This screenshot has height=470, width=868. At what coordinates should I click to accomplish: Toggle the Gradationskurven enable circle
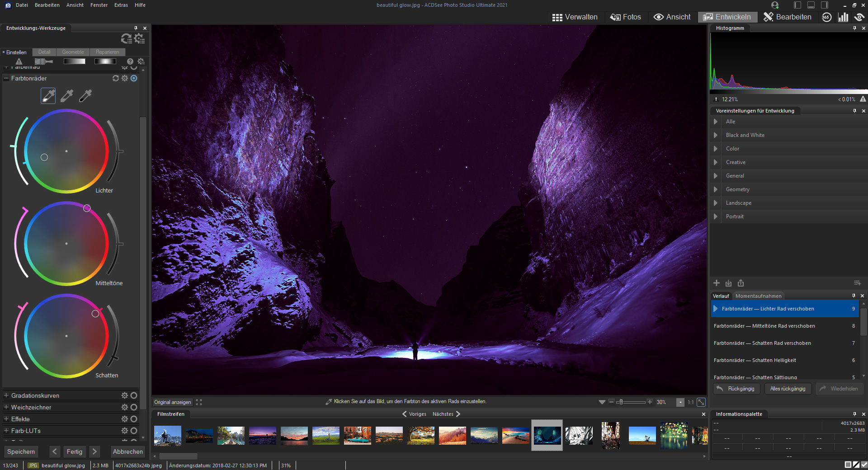click(134, 395)
